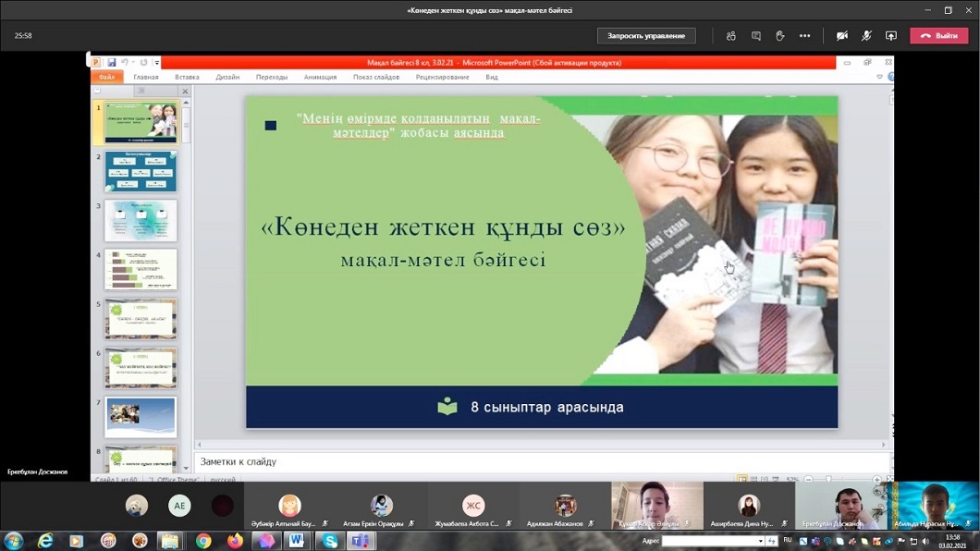Click the Запросить управление button

click(646, 36)
